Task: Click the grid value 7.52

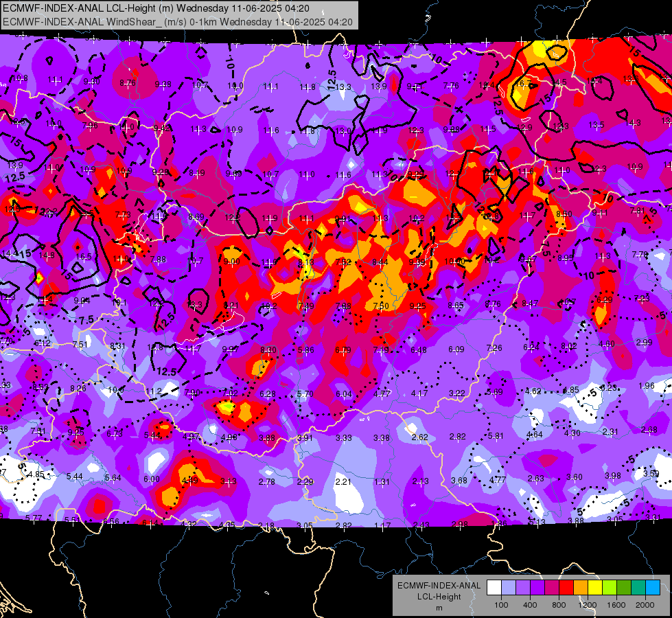Action: 343,262
